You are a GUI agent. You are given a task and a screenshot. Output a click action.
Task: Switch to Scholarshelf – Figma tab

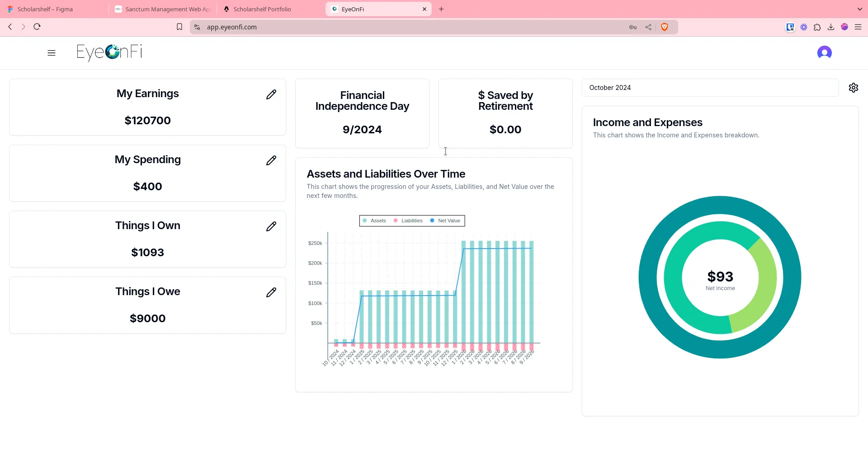[54, 9]
